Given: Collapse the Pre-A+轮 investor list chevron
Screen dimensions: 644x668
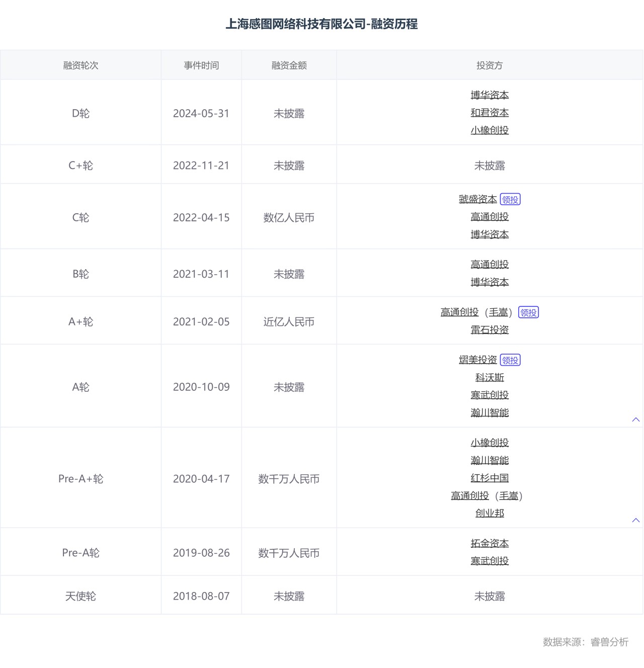Looking at the screenshot, I should click(x=636, y=520).
